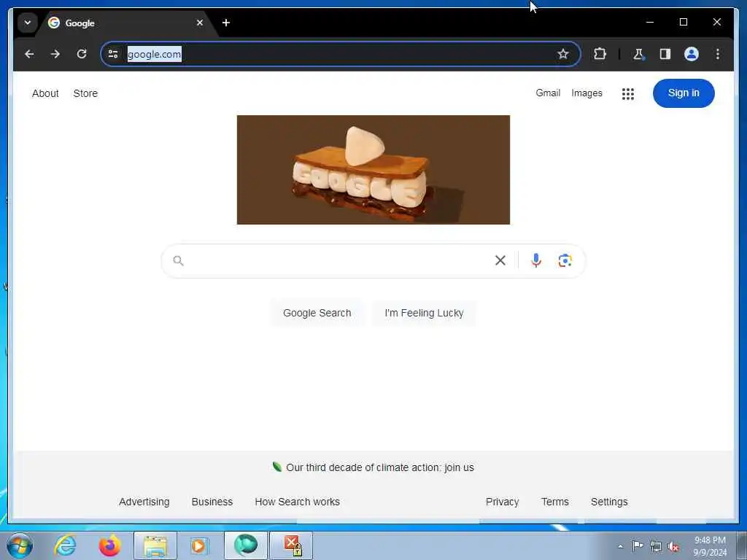This screenshot has width=747, height=560.
Task: Open the clock showing 9:48 PM
Action: [710, 546]
